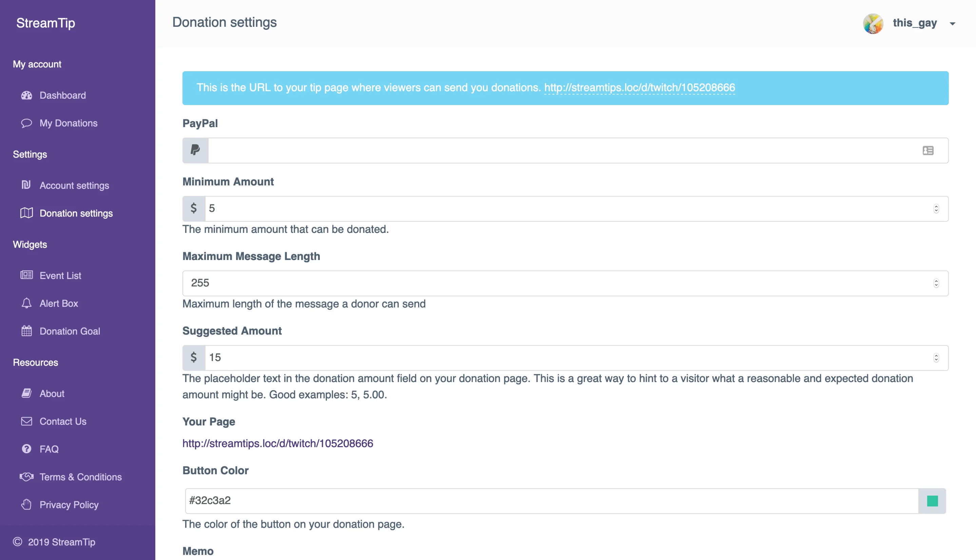Click the Event List newspaper icon

tap(26, 275)
